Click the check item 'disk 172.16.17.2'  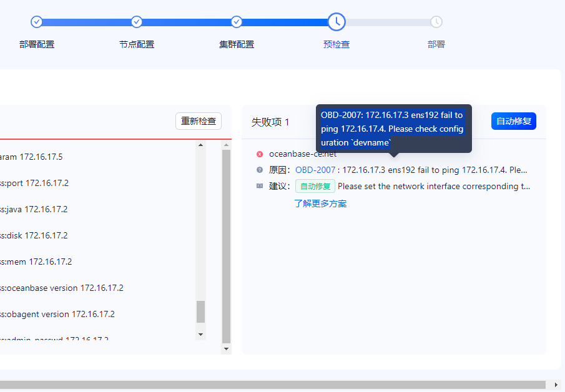click(x=34, y=235)
